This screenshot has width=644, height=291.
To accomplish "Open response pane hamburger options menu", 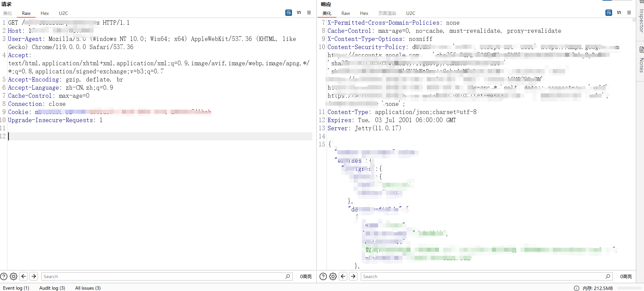I will tap(629, 13).
